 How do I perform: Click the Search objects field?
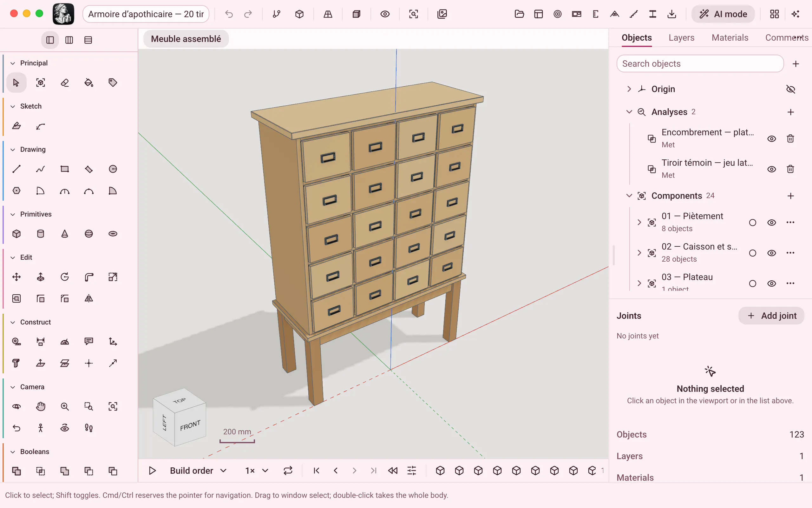coord(700,64)
